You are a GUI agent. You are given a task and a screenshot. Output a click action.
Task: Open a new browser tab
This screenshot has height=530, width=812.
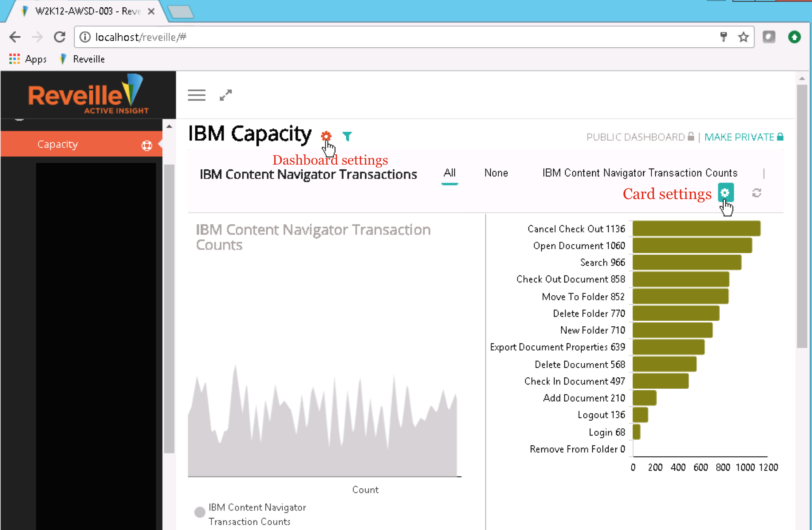[x=181, y=11]
